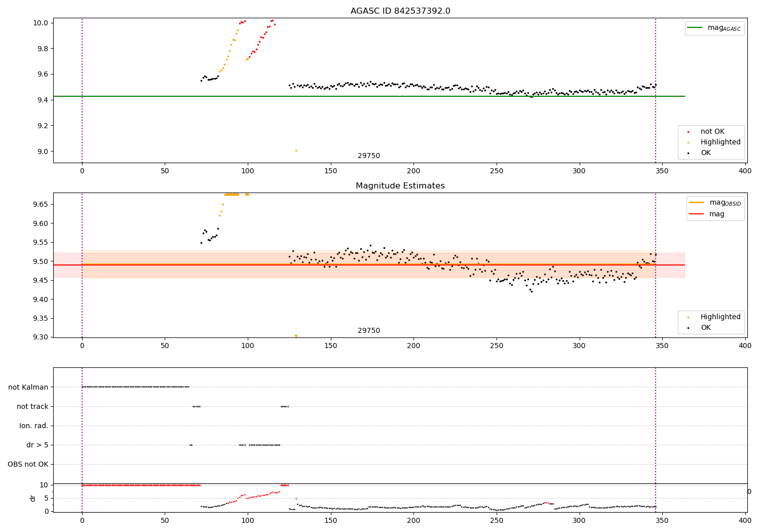This screenshot has height=532, width=760.
Task: Click 'OK' in the Magnitude Estimates legend
Action: coord(706,328)
